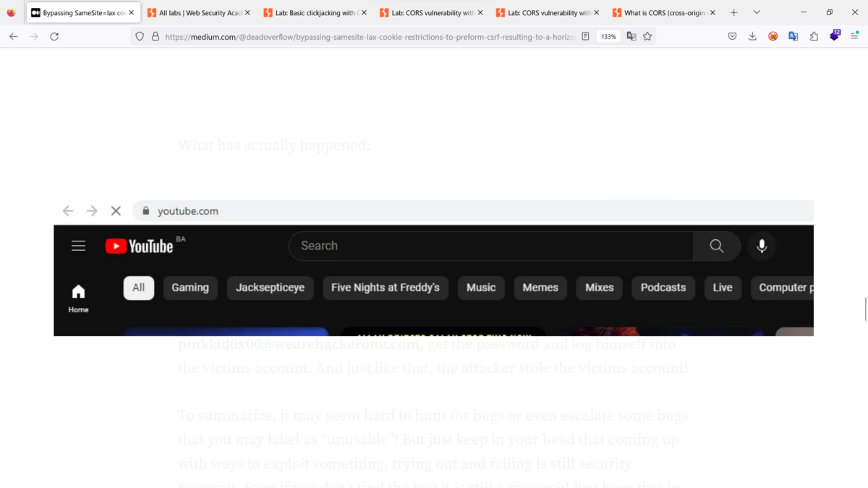Close the Bypassing SameSite=lax tab
This screenshot has width=868, height=488.
[131, 12]
